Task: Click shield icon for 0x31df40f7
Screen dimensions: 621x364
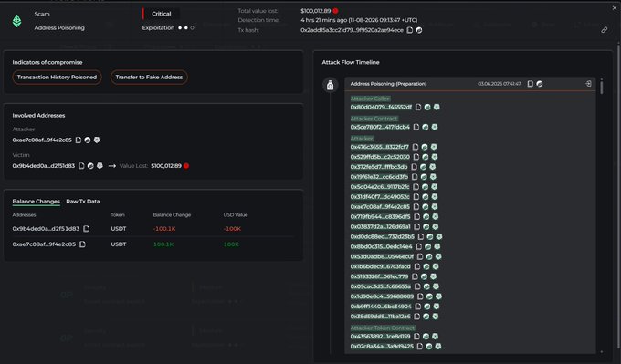Action: (435, 197)
